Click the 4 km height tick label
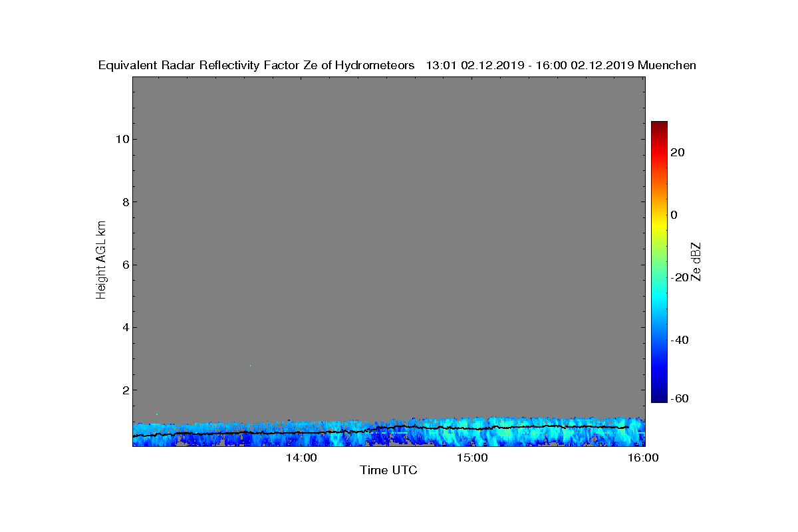The width and height of the screenshot is (798, 532). point(125,327)
